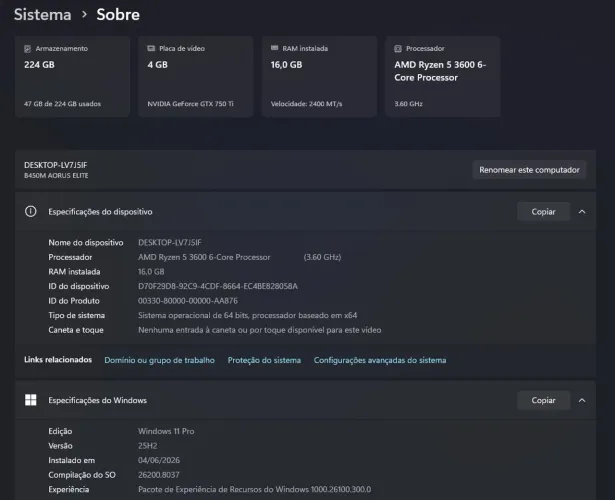Click the NVIDIA GeForce GTX 750 Ti text

(x=190, y=104)
